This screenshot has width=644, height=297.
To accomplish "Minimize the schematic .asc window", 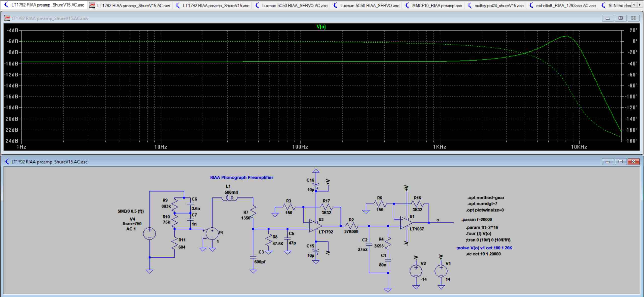I will 608,161.
